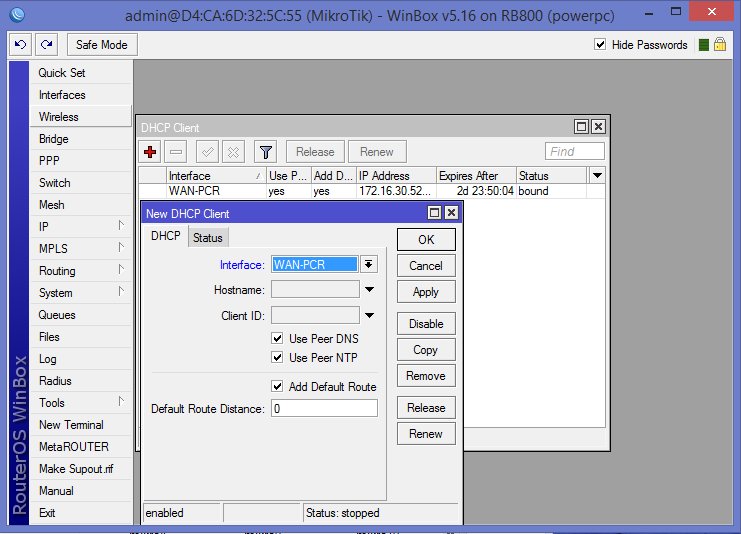This screenshot has width=741, height=534.
Task: Uncheck Use Peer NTP
Action: 277,357
